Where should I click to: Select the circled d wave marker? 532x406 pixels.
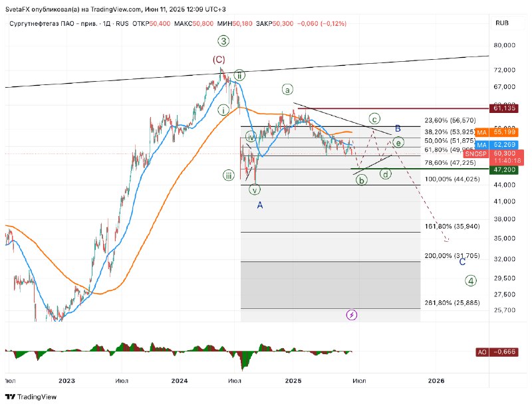(x=386, y=174)
